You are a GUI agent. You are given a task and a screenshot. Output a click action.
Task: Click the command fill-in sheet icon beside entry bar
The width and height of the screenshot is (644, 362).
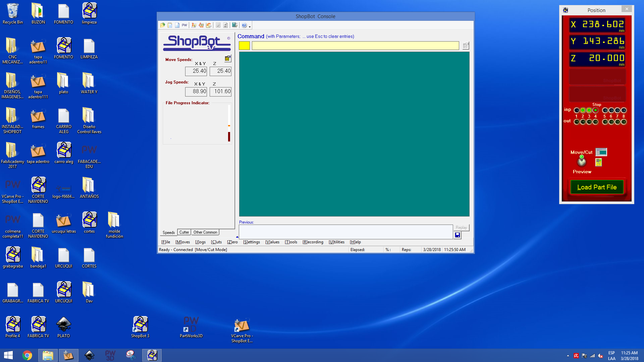pyautogui.click(x=466, y=46)
